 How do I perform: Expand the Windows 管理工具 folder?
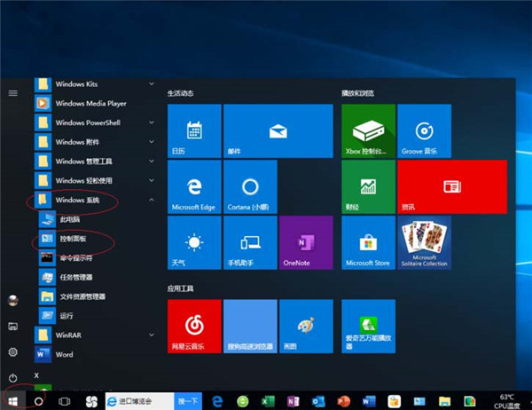pos(152,162)
